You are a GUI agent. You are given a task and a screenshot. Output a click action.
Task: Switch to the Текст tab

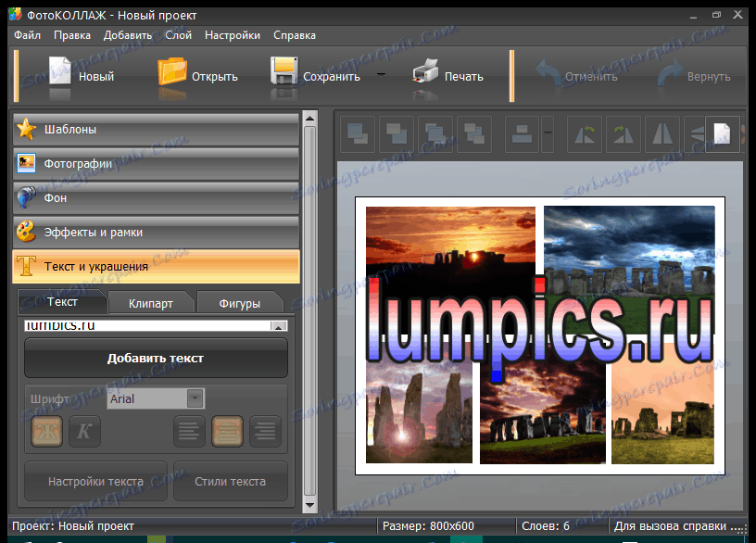pos(62,302)
